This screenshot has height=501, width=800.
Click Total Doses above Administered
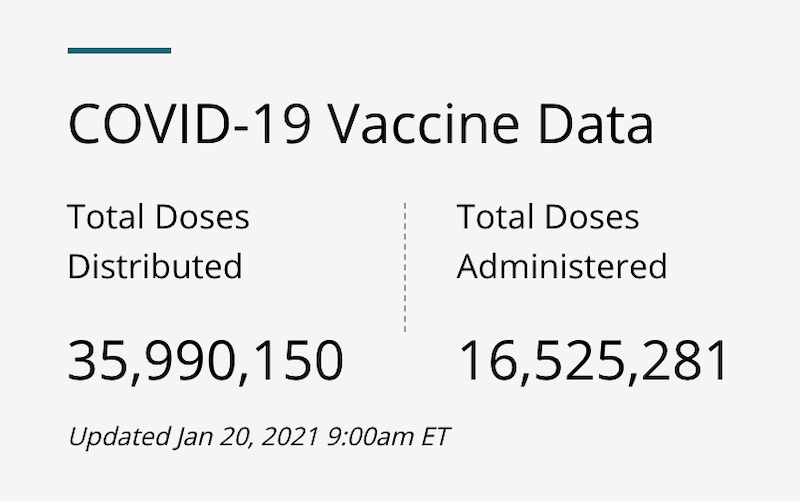[548, 217]
